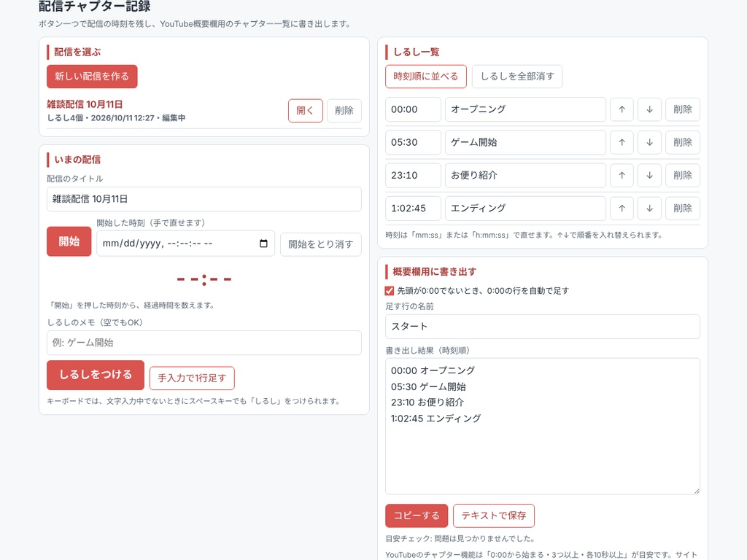Click the しるし4個 stream details line
This screenshot has height=560, width=747.
[116, 117]
